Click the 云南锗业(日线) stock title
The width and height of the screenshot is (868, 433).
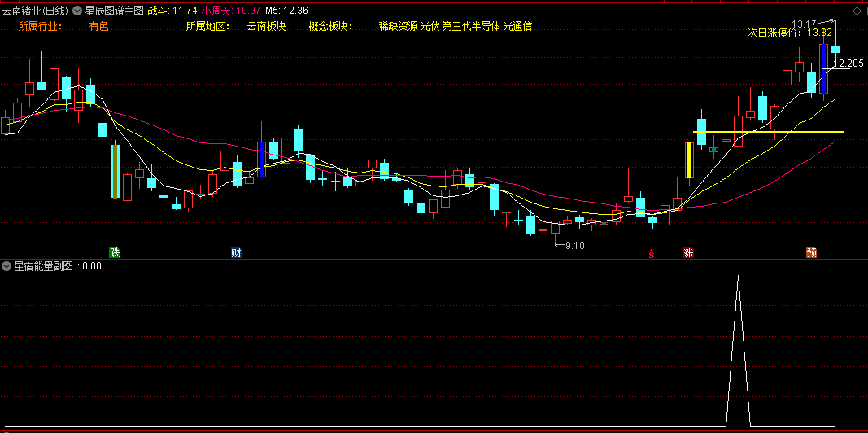36,10
